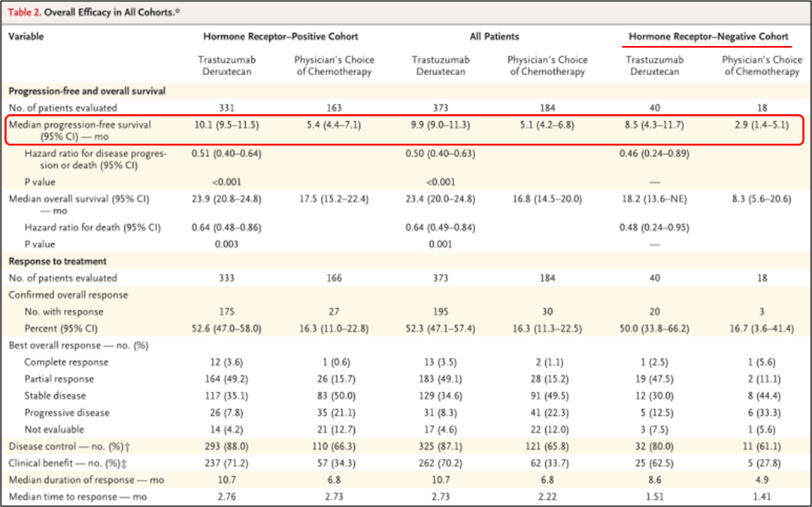The width and height of the screenshot is (812, 507).
Task: Click the "Response to treatment" section heading
Action: (57, 262)
